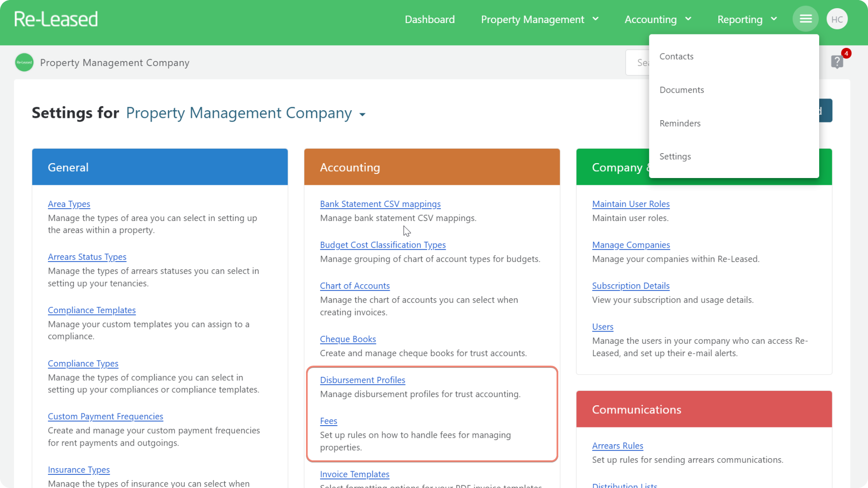
Task: Open Chart of Accounts
Action: 354,286
